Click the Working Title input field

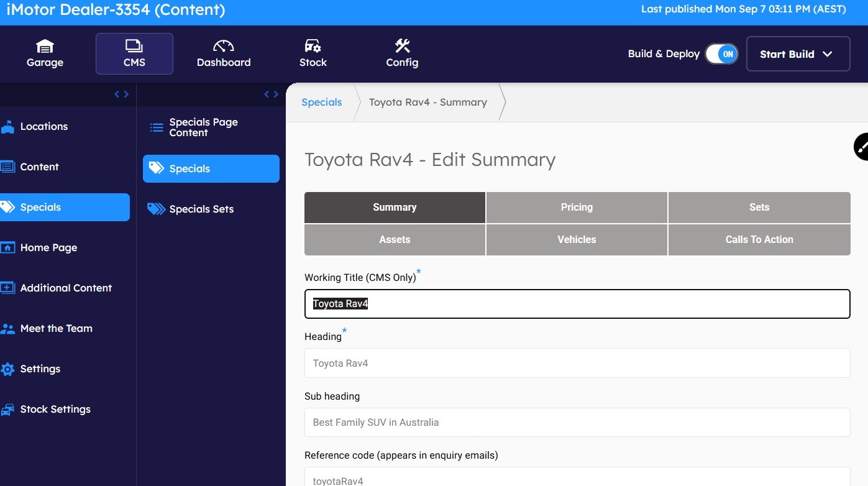[x=577, y=304]
